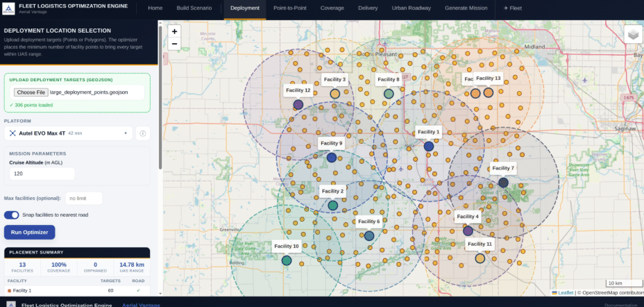Click the Max facilities input field

83,199
